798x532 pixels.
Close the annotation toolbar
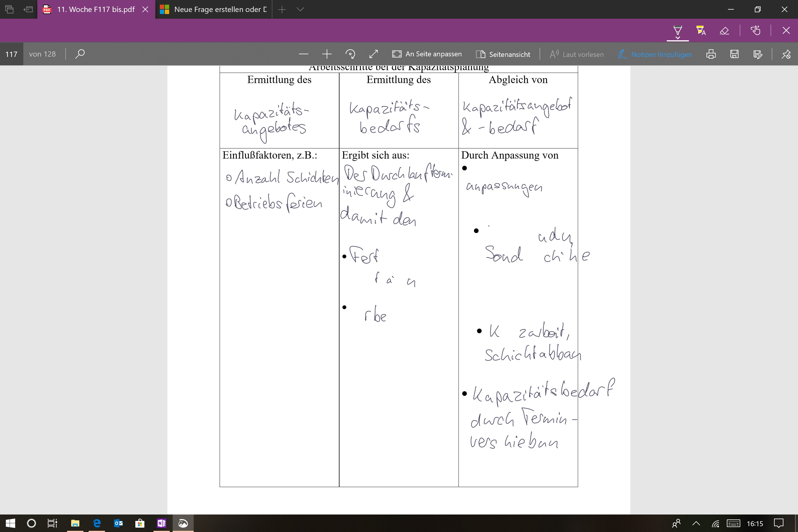(786, 31)
